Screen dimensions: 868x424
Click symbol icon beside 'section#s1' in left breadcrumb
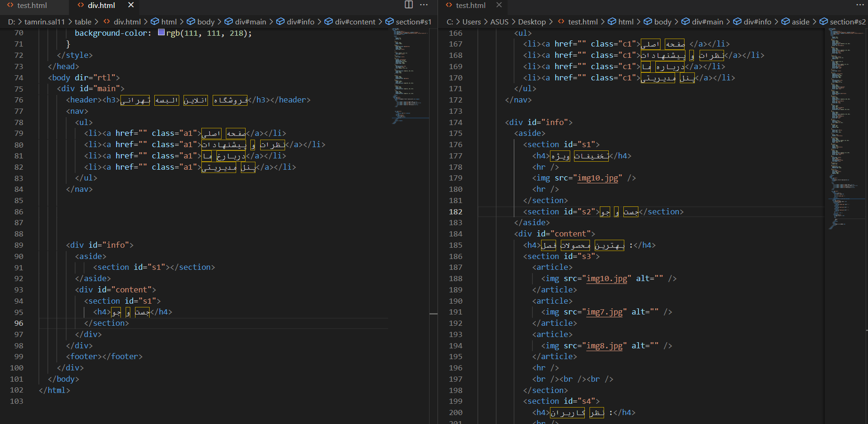[390, 22]
